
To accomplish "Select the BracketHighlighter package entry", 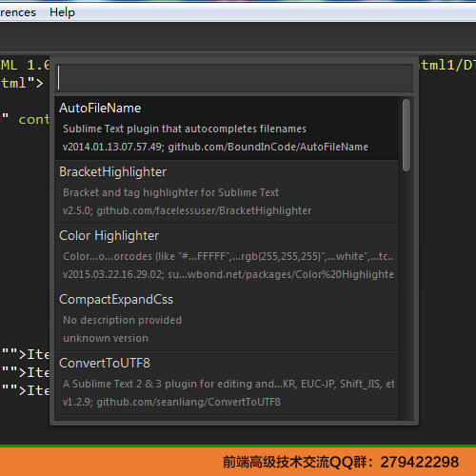I will pos(227,192).
